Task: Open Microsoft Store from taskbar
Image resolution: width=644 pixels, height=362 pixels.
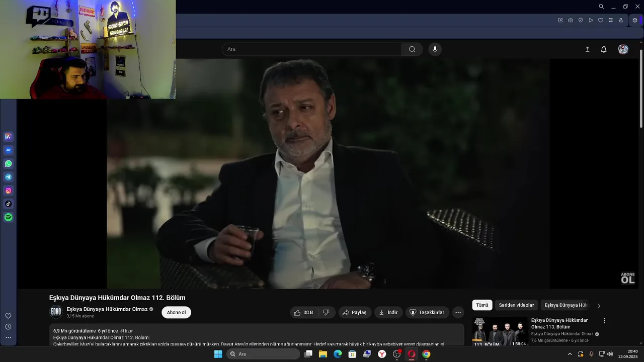Action: pos(352,354)
